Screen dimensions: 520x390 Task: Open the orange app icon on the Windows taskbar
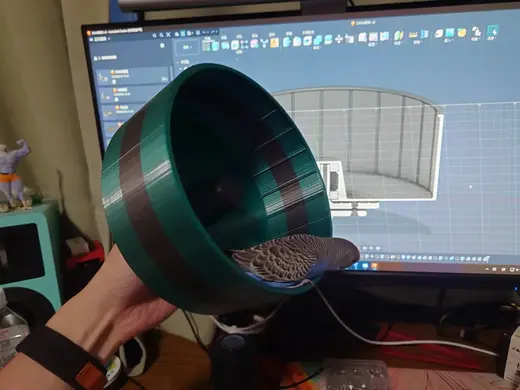coord(374,266)
